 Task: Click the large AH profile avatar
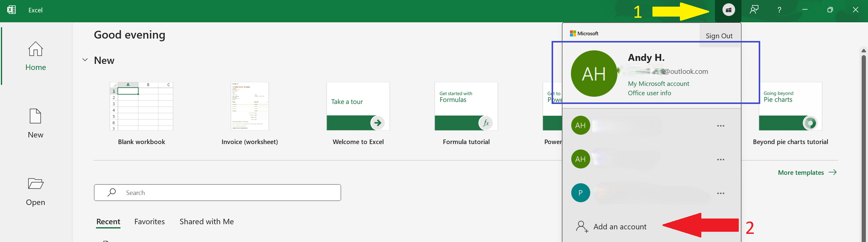(x=594, y=73)
